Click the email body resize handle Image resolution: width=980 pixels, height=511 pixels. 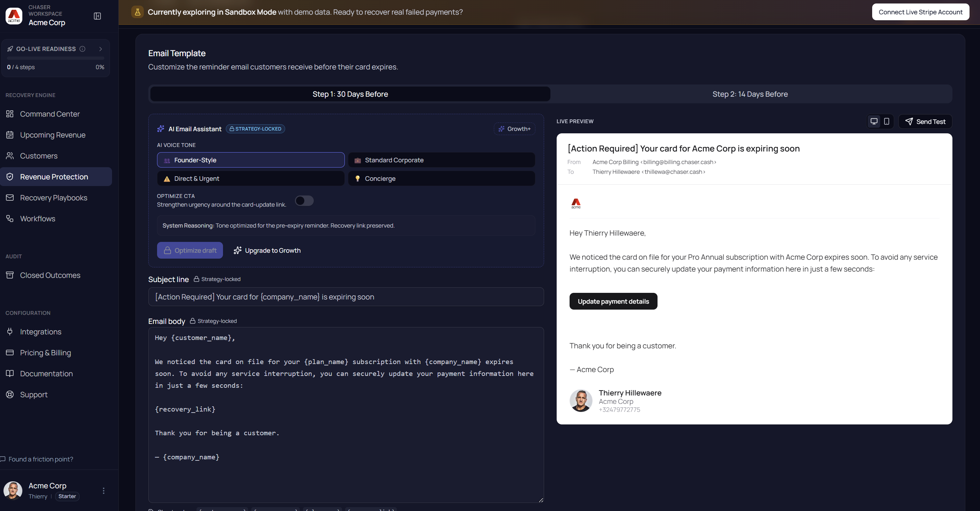tap(541, 499)
